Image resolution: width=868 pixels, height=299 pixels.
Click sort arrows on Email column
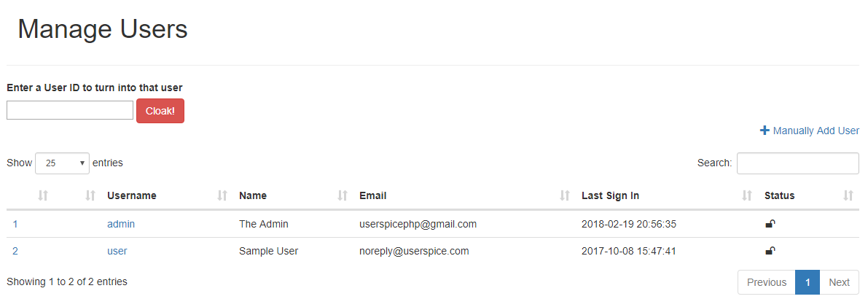[x=564, y=195]
